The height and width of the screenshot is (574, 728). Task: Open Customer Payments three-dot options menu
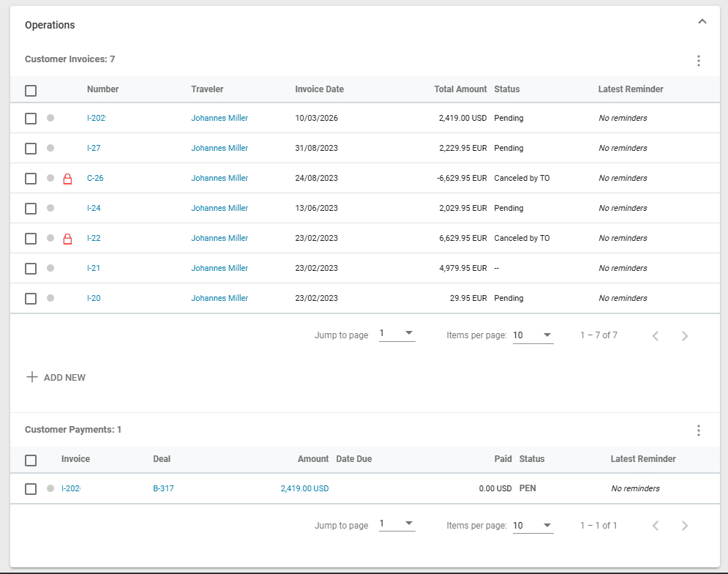[699, 430]
